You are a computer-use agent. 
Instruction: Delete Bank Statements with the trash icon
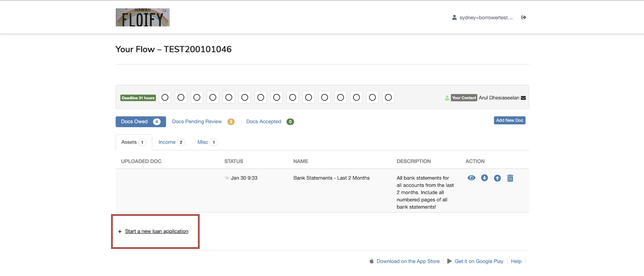click(x=510, y=178)
